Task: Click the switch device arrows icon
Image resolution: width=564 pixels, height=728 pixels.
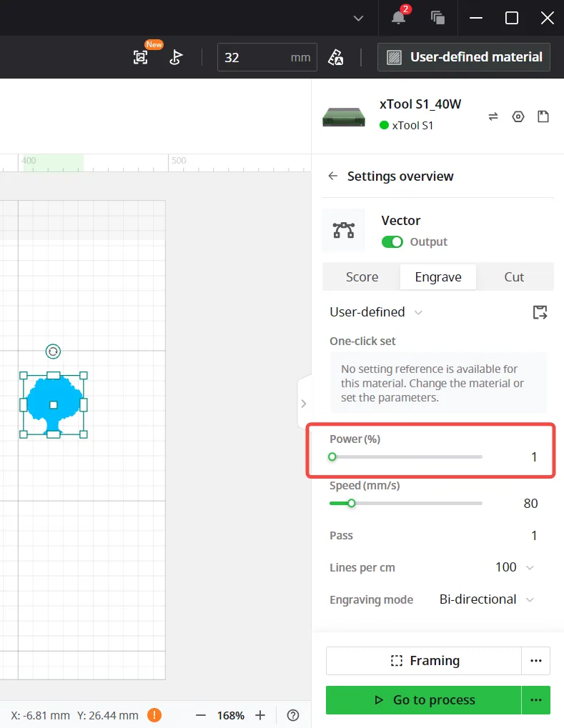Action: pyautogui.click(x=493, y=116)
